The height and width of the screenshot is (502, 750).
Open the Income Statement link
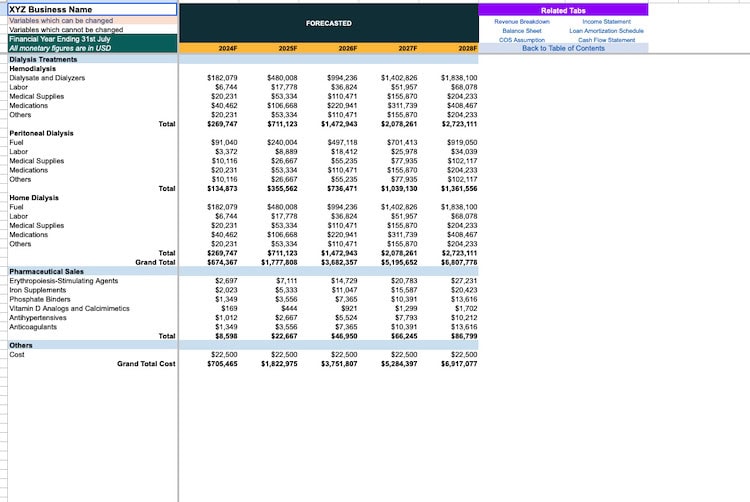click(606, 22)
